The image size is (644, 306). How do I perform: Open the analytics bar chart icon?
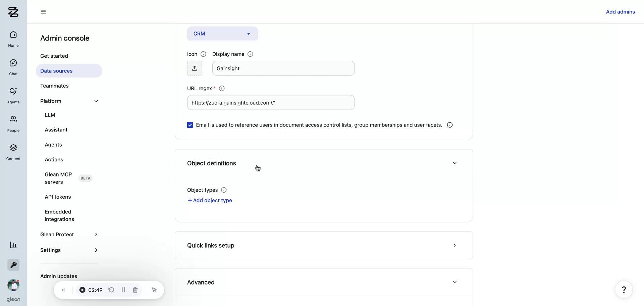[13, 245]
